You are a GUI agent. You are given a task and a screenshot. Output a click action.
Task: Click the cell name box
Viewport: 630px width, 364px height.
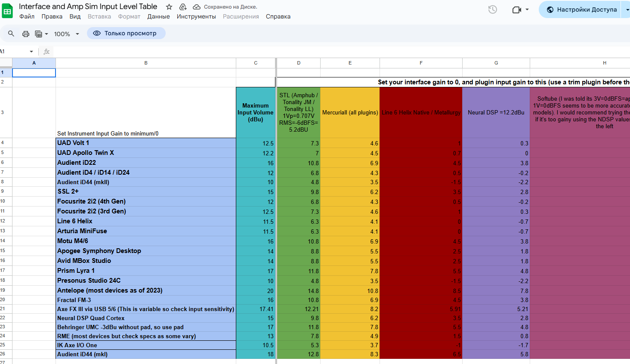point(17,52)
